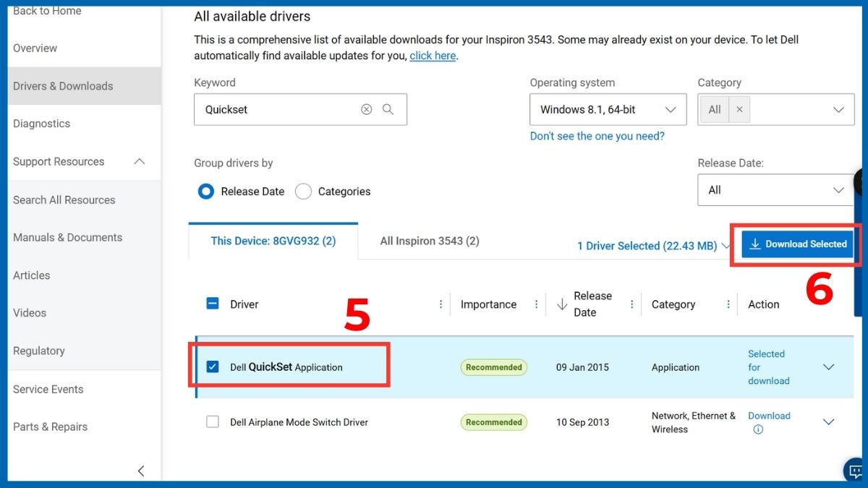Remove the All category filter tag

pos(739,110)
